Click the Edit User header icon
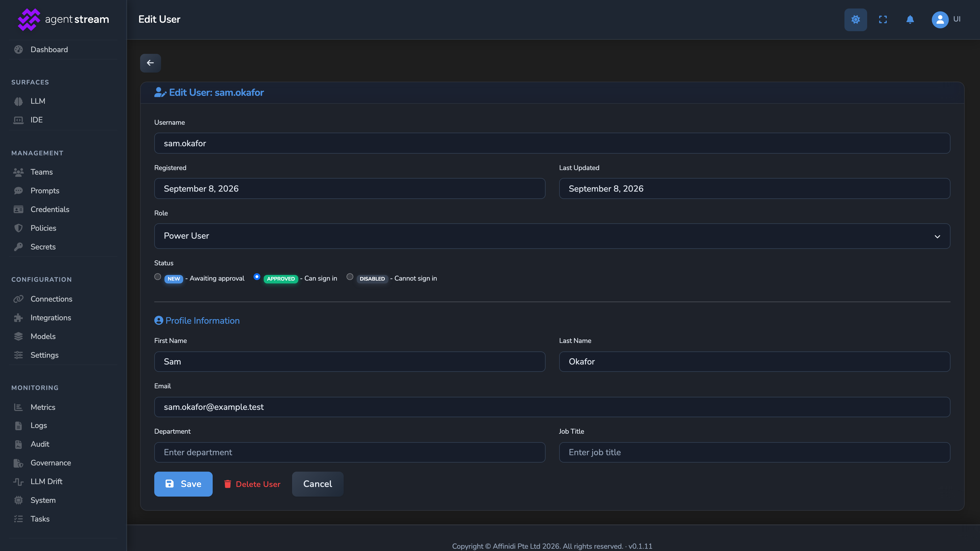The width and height of the screenshot is (980, 551). [x=160, y=92]
